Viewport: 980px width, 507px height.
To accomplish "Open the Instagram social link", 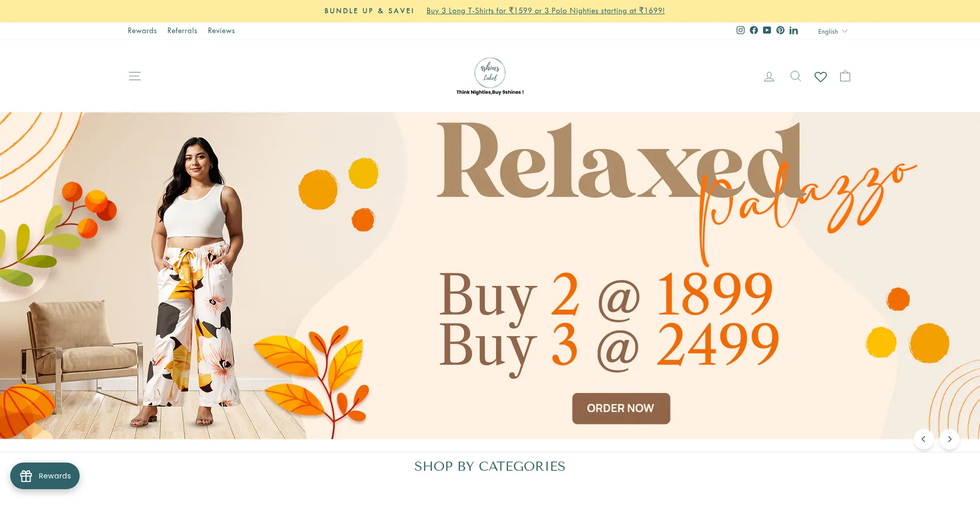I will pyautogui.click(x=740, y=30).
